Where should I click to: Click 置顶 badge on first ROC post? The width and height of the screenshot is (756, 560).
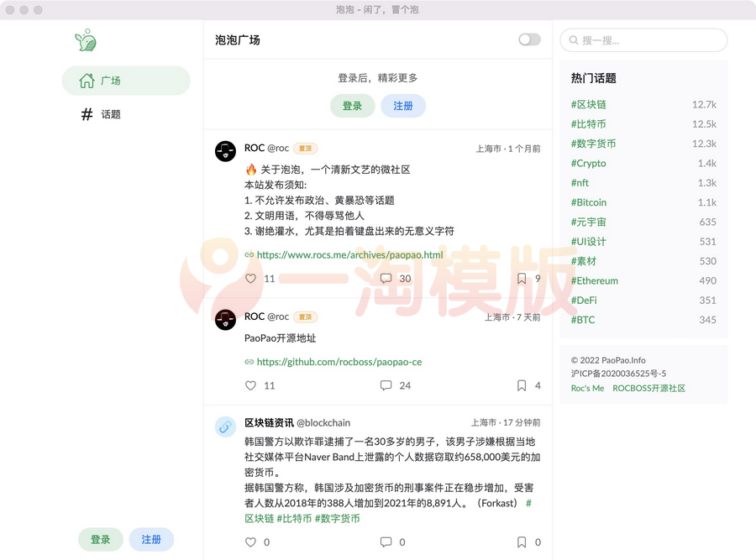click(305, 149)
